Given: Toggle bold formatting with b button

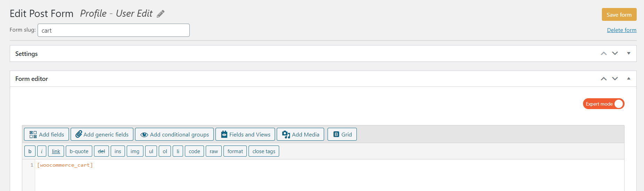Looking at the screenshot, I should tap(30, 151).
